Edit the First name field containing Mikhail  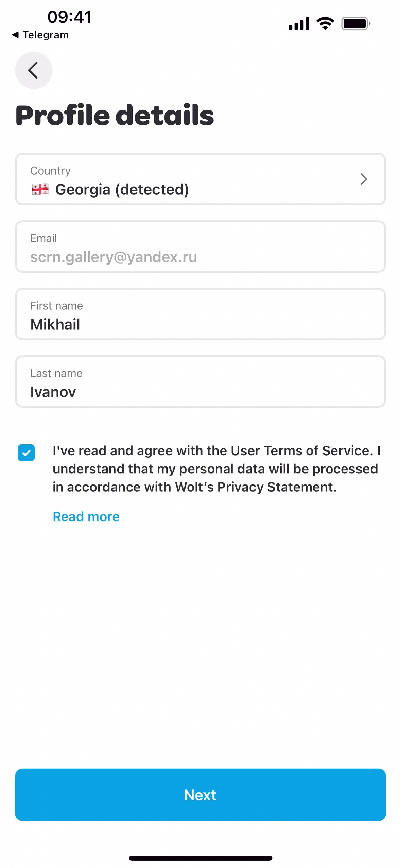click(x=200, y=314)
